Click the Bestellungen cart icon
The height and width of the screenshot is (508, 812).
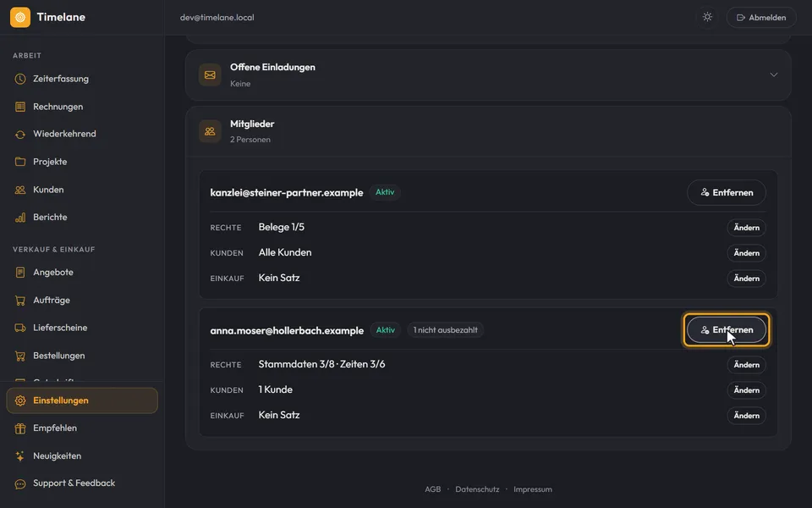point(20,356)
